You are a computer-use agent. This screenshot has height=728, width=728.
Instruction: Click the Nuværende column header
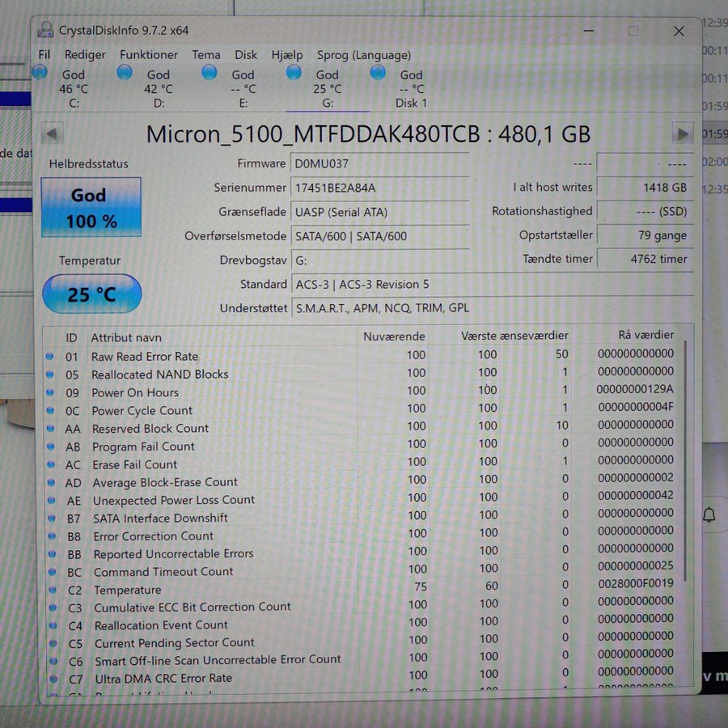click(394, 336)
